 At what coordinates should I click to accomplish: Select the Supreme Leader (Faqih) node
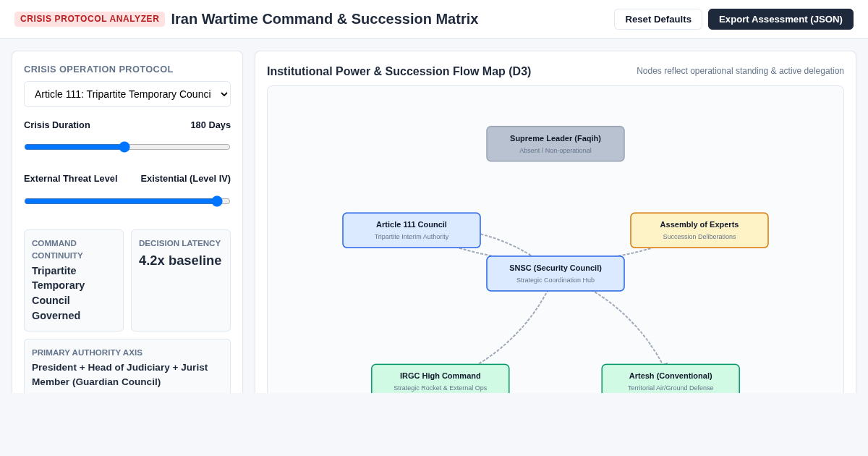pos(556,144)
